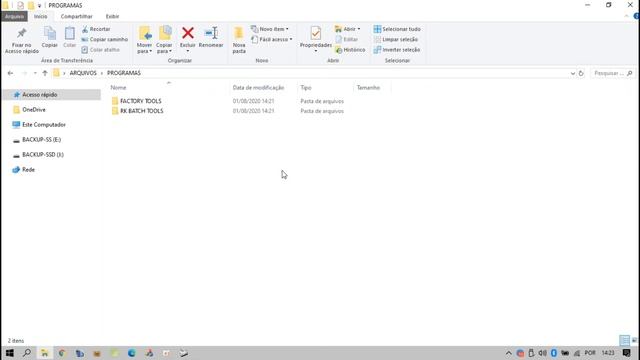
Task: Open Propriedades from the ribbon
Action: [x=316, y=37]
